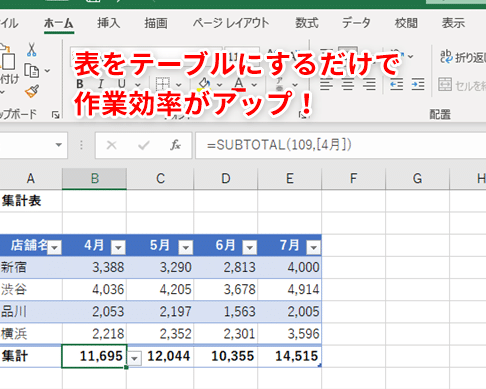
Task: Open text orientation dropdown
Action: 410,57
